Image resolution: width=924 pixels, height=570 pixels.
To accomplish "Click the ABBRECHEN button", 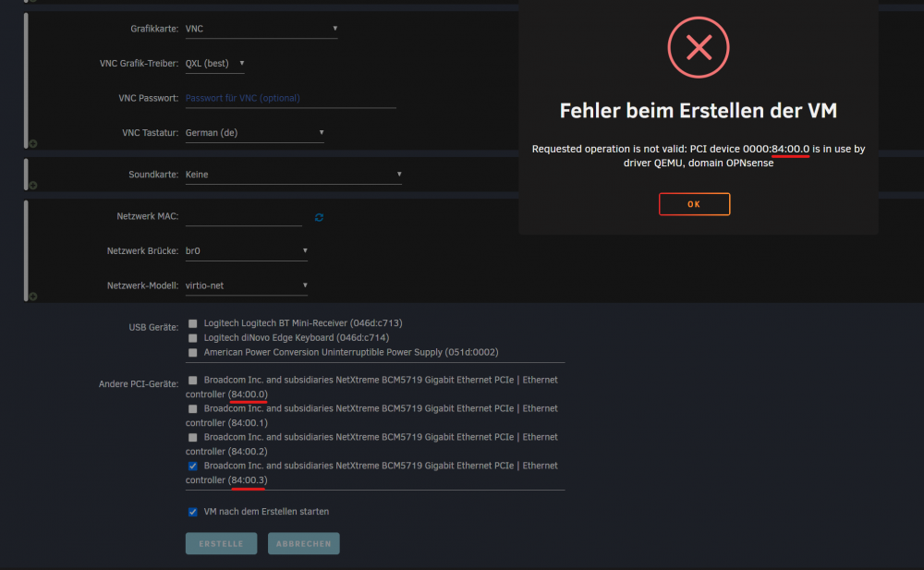I will pyautogui.click(x=303, y=543).
